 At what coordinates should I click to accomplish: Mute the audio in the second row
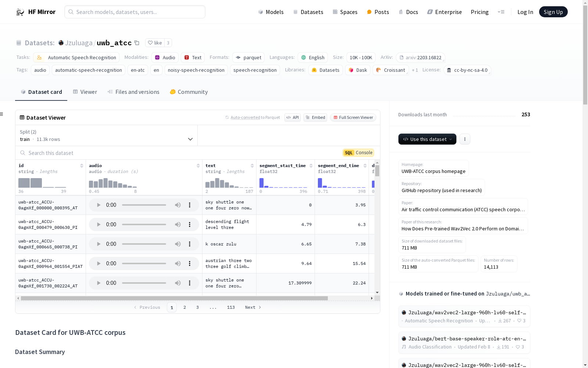[x=178, y=224]
